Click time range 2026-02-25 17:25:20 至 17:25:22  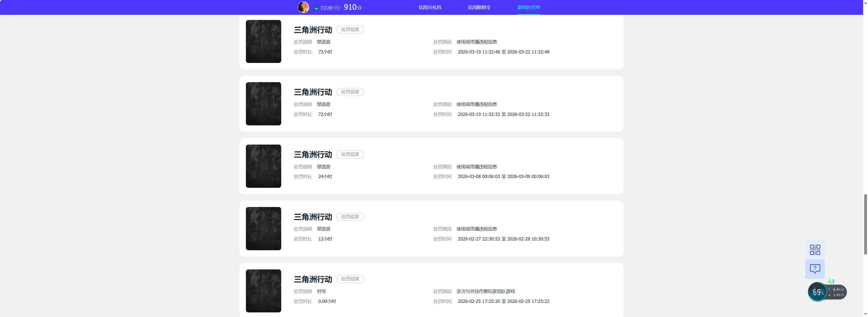coord(504,301)
